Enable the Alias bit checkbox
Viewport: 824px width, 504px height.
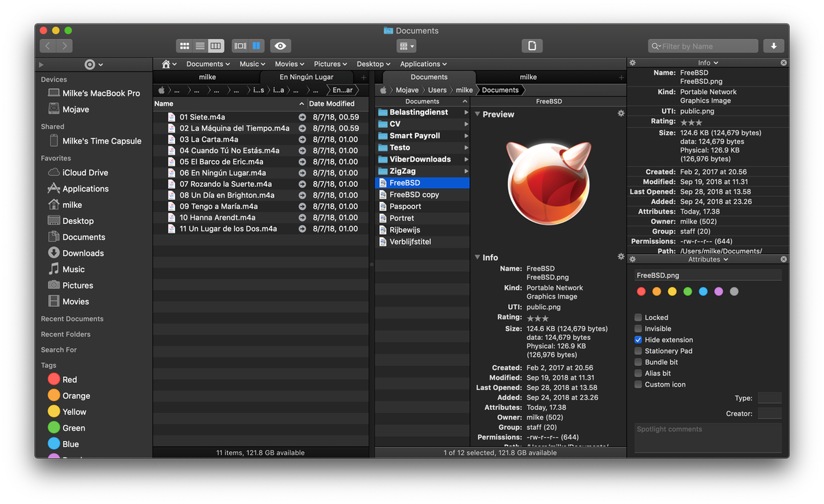pos(638,374)
